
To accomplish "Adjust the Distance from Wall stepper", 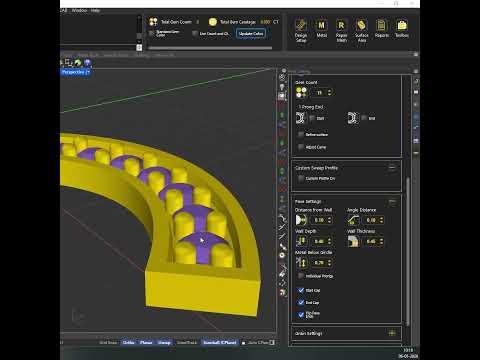I will pos(330,220).
